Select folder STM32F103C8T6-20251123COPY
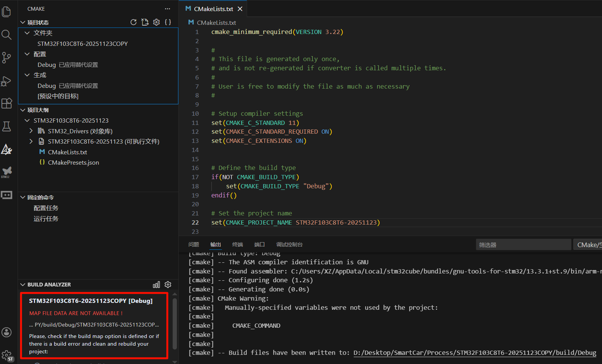This screenshot has width=602, height=364. click(83, 44)
